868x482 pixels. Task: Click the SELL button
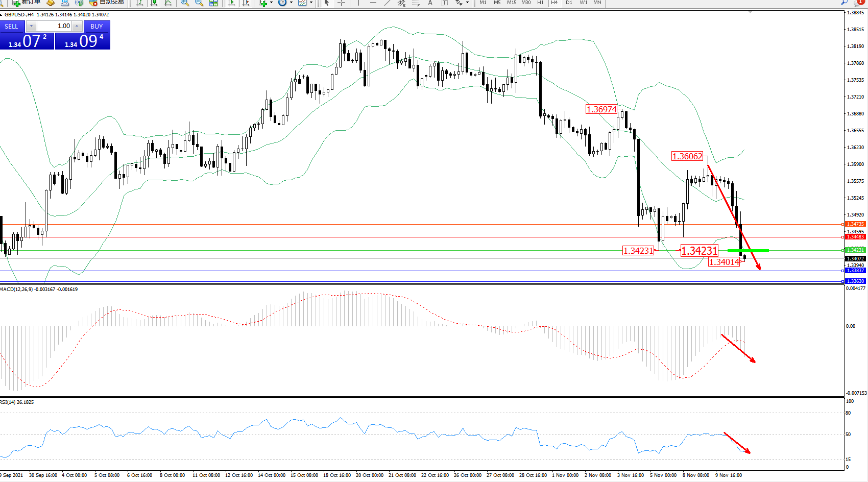tap(11, 26)
